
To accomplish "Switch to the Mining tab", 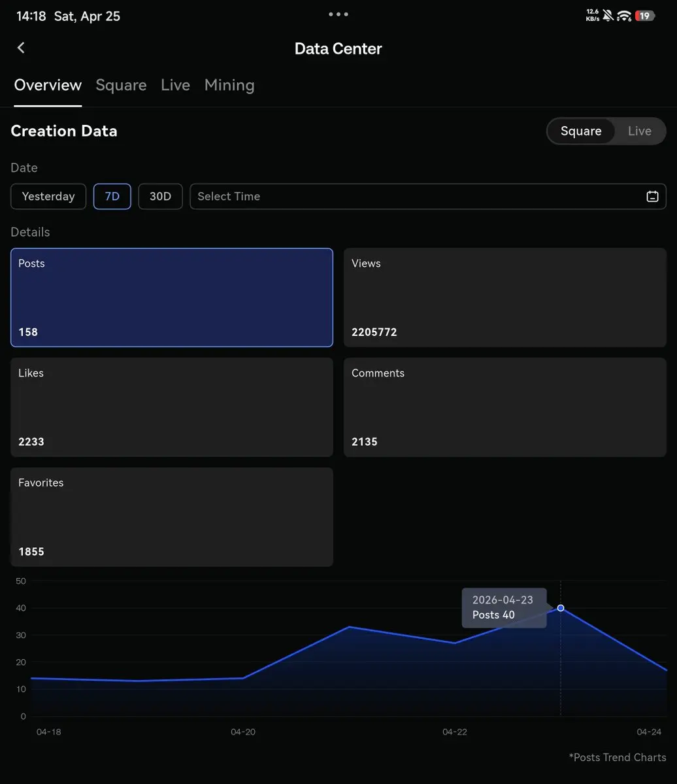I will click(229, 85).
